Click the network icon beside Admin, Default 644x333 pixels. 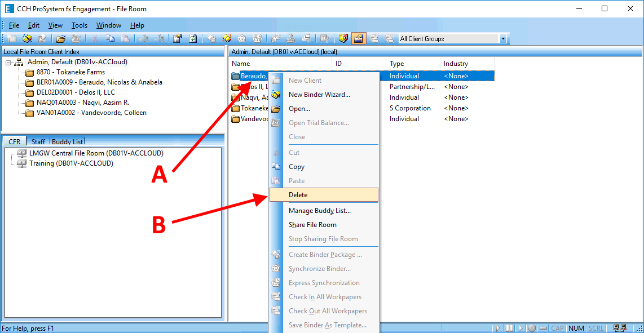pos(19,63)
